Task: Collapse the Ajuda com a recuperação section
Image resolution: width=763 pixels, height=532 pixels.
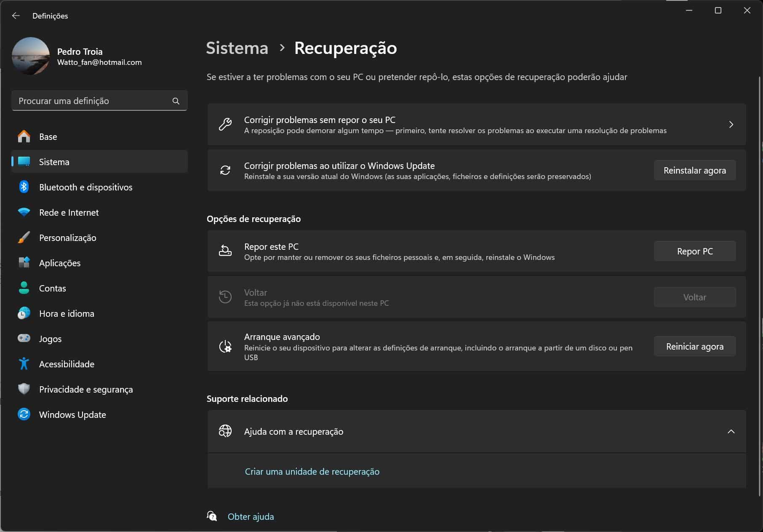Action: pyautogui.click(x=731, y=431)
